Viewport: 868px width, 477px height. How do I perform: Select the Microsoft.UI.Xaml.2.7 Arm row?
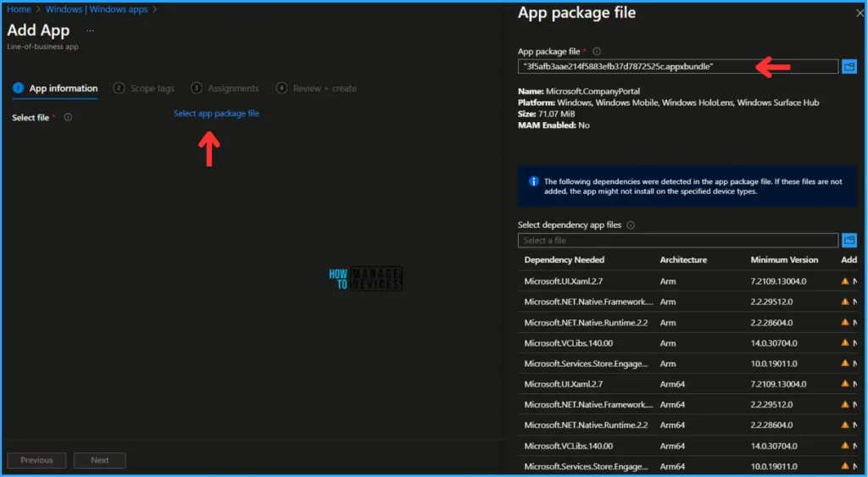click(687, 281)
